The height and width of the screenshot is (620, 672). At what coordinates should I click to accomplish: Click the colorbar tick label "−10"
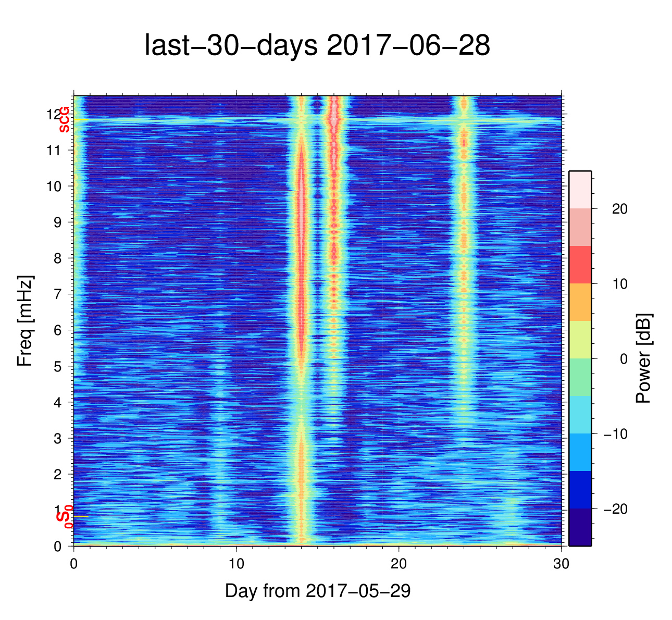[615, 434]
